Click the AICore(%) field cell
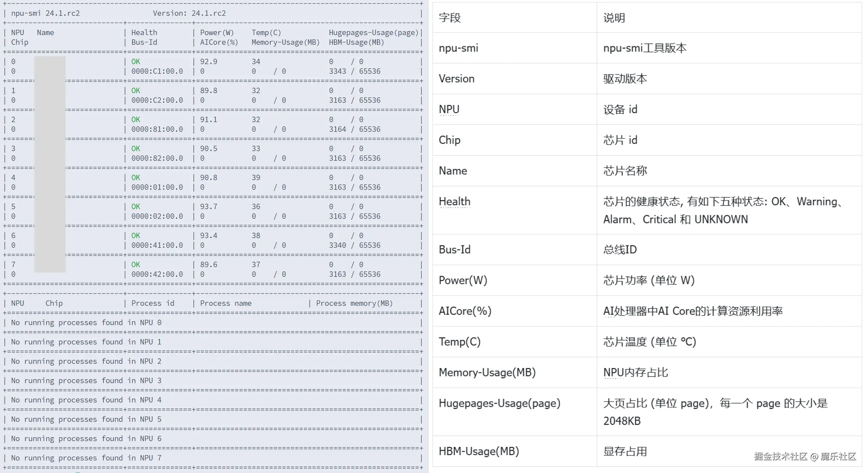Screen dimensions: 868x473 (x=465, y=311)
